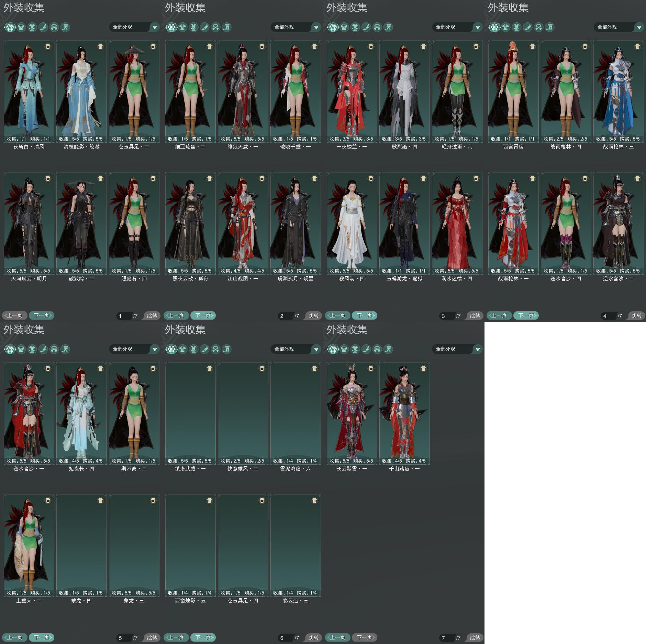Click the 虞渊孤月·砚墨 name label
Viewport: 646px width, 644px height.
tap(296, 279)
